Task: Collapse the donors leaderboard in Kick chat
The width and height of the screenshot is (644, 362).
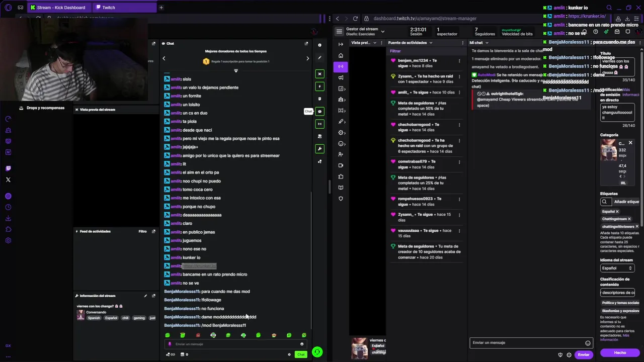Action: tap(235, 70)
